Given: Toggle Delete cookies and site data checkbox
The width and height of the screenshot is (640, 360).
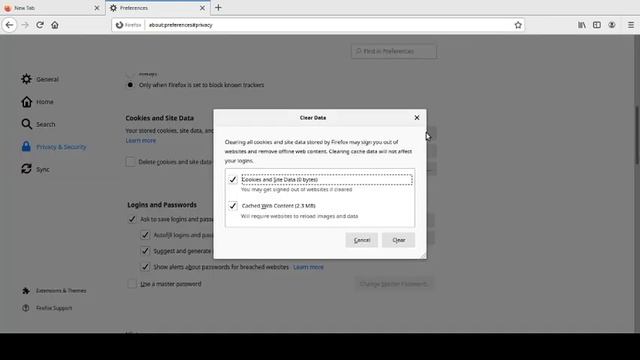Looking at the screenshot, I should click(131, 162).
